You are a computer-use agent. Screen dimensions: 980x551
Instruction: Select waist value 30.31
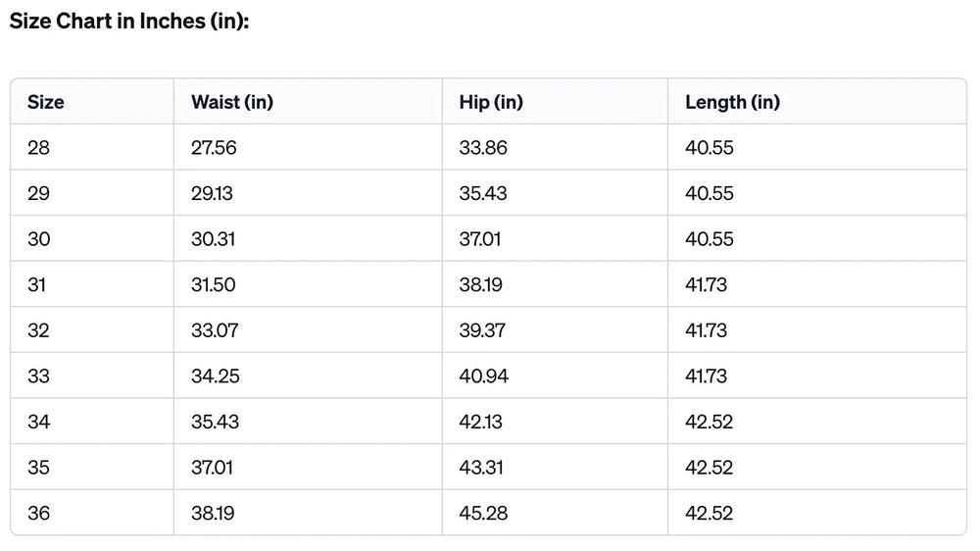click(x=213, y=239)
